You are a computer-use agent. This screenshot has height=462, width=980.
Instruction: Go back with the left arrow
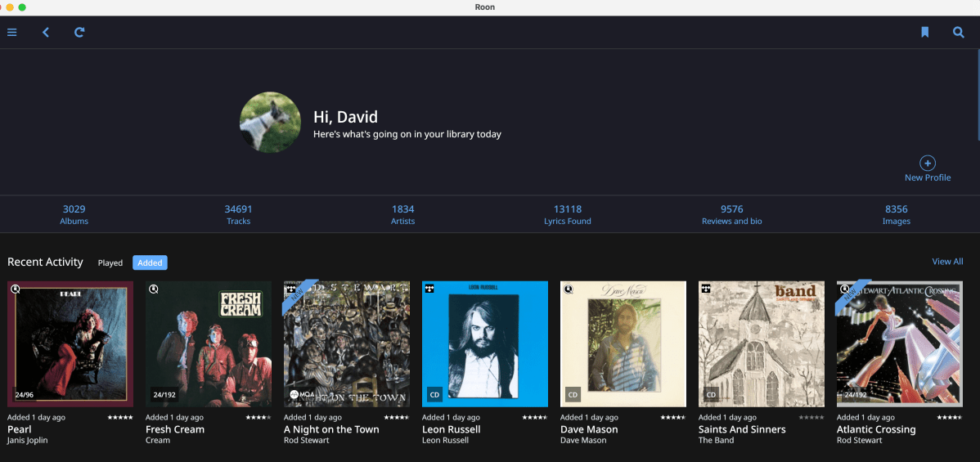(46, 33)
